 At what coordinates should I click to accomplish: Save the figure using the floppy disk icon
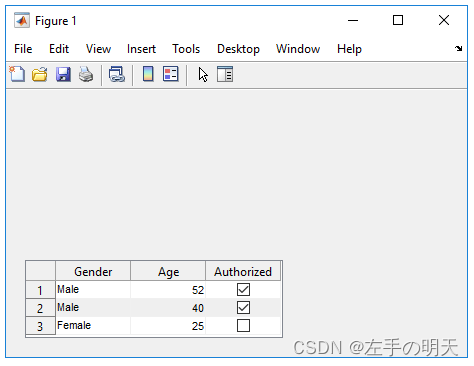63,74
